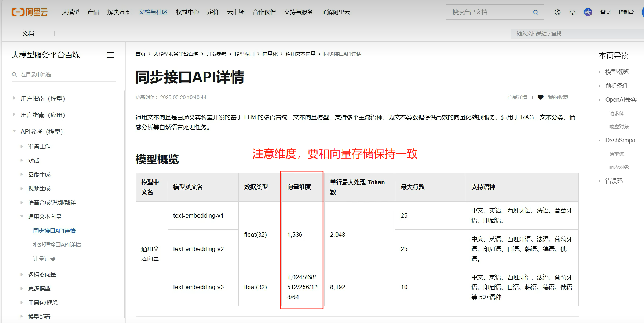Open 产品 top menu
Viewport: 644px width, 323px height.
tap(93, 12)
